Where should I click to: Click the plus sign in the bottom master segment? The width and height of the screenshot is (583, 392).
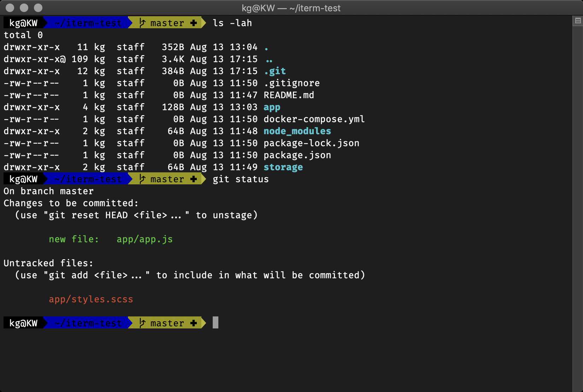194,323
